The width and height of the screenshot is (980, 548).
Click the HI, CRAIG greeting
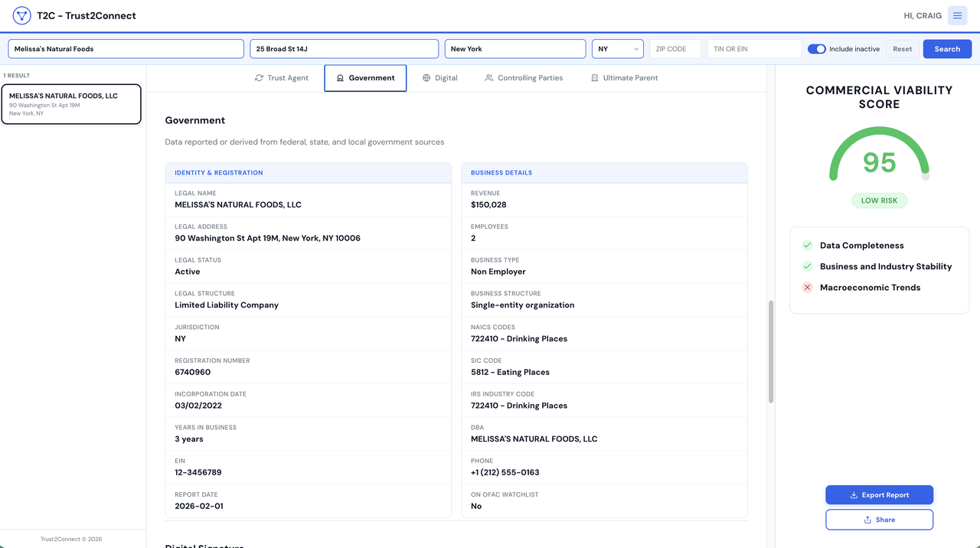(x=923, y=16)
